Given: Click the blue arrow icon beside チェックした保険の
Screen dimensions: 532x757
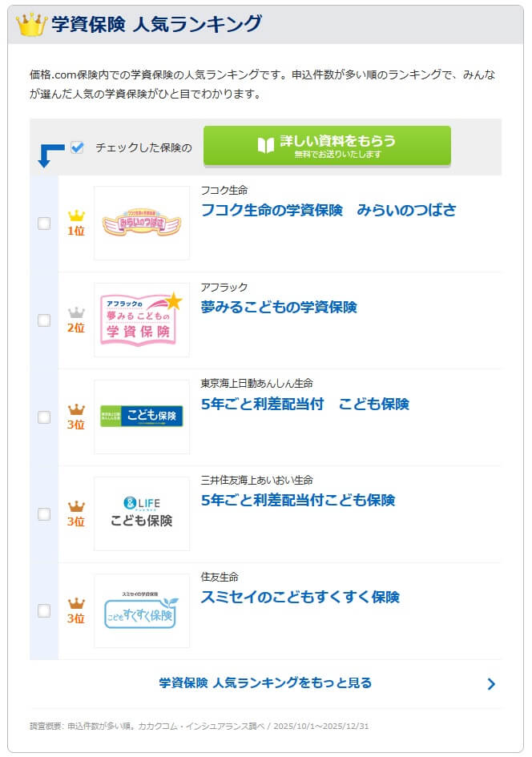Looking at the screenshot, I should click(x=50, y=155).
